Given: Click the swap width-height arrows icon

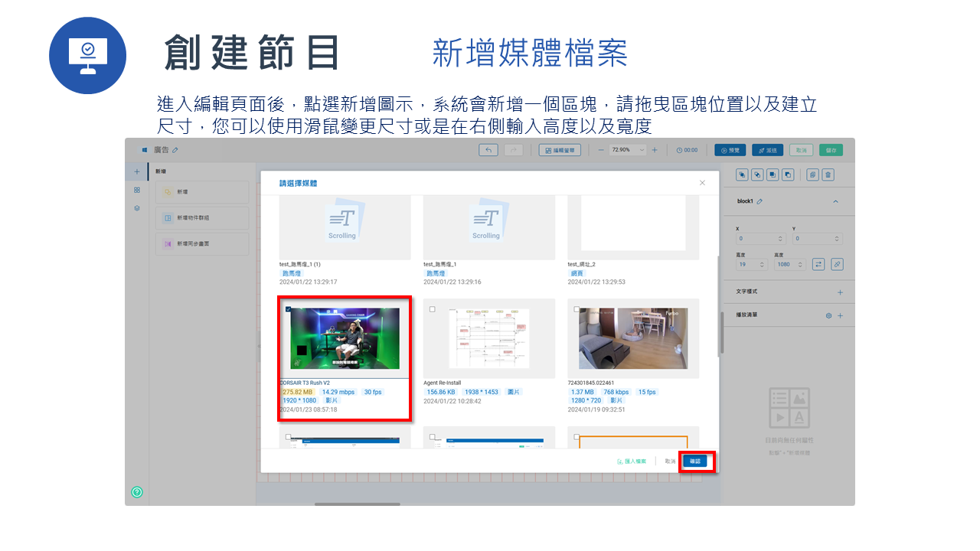Looking at the screenshot, I should tap(818, 264).
